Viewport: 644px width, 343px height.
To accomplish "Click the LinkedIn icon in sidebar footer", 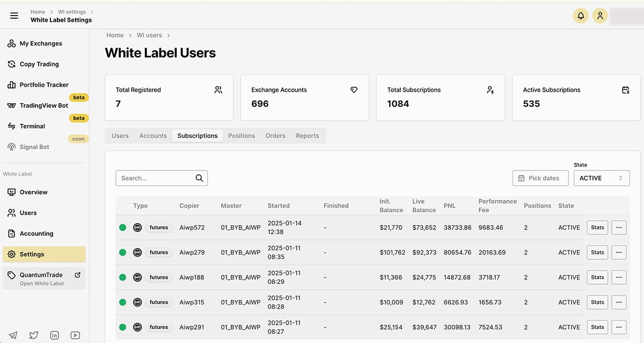I will (54, 335).
